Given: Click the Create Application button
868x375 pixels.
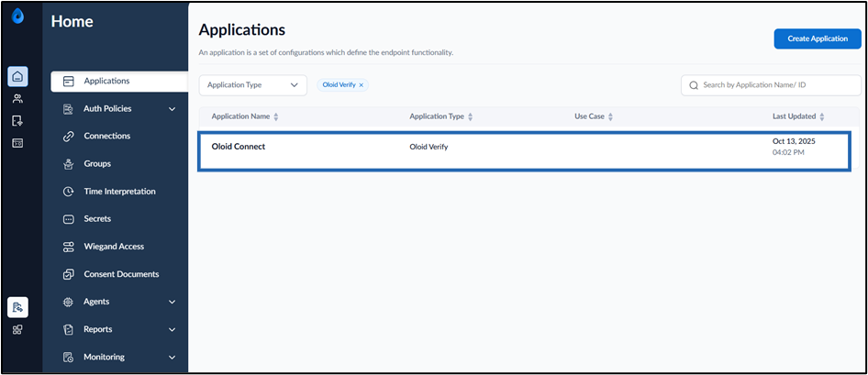Looking at the screenshot, I should [x=817, y=39].
